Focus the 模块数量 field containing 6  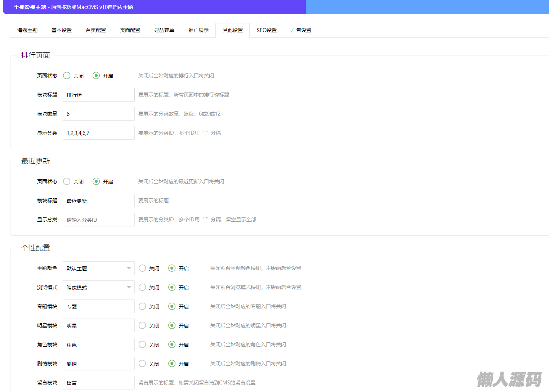[x=98, y=114]
